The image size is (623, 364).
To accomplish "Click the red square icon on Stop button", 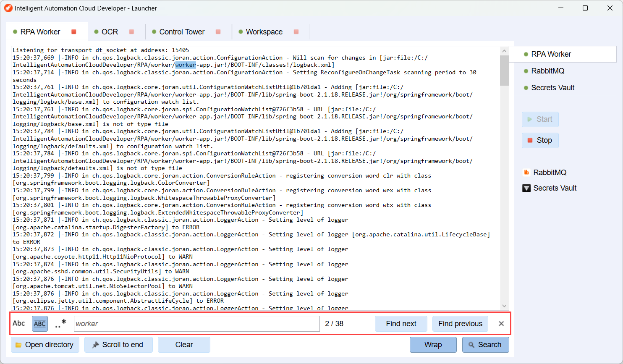I will coord(530,140).
